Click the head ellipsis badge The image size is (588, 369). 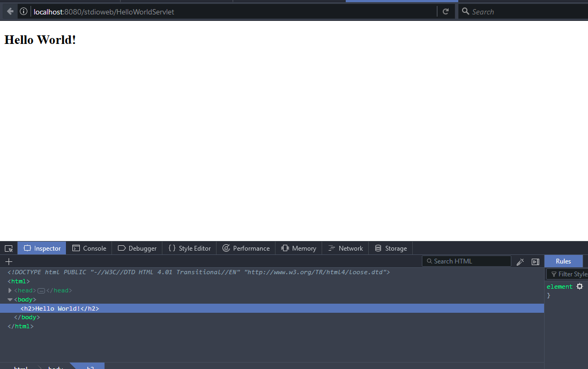click(x=41, y=291)
